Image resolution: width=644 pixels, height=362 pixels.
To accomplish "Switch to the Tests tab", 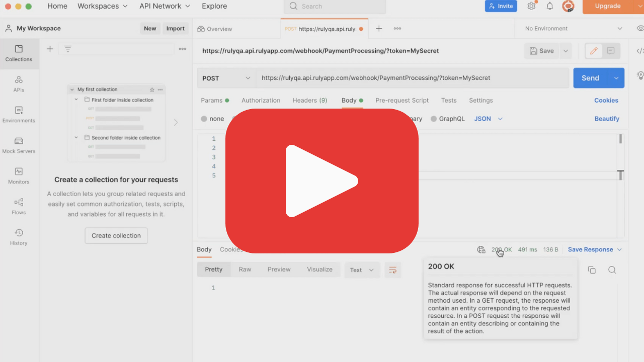I will (449, 100).
